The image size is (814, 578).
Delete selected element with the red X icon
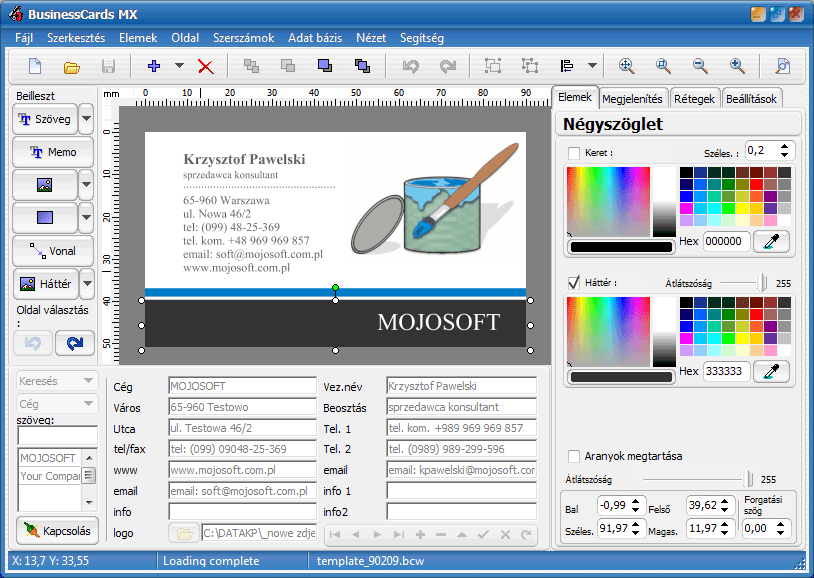(x=206, y=66)
